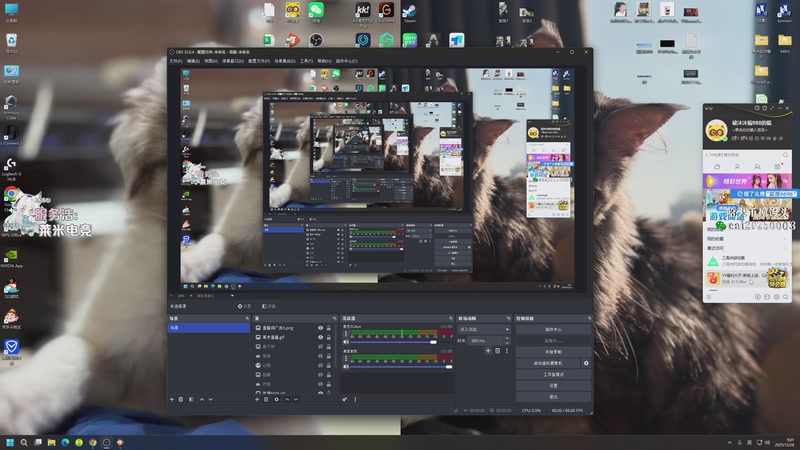Add a transition with plus icon
The height and width of the screenshot is (450, 800).
point(488,351)
